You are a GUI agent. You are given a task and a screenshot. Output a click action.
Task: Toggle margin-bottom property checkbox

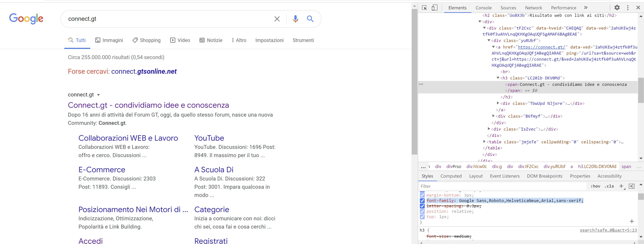tap(422, 195)
